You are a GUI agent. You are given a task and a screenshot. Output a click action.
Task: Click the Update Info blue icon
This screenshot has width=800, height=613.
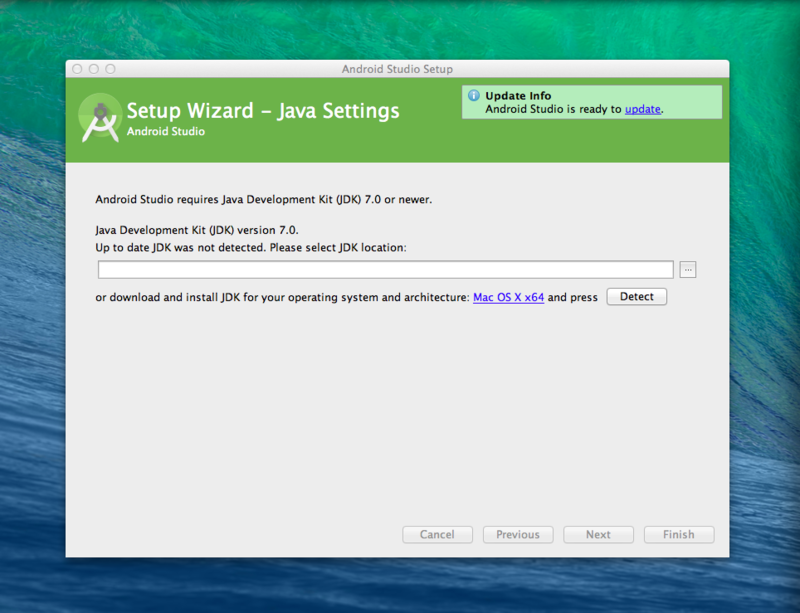(x=474, y=95)
